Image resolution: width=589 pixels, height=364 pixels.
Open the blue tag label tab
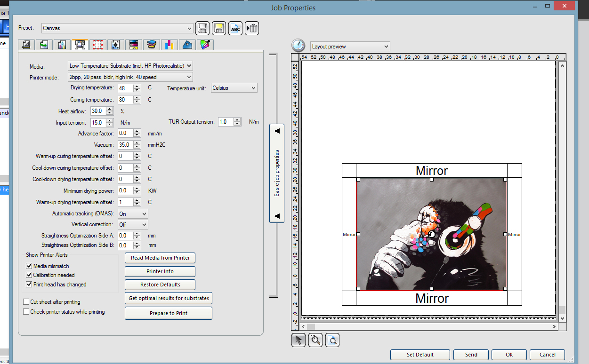pyautogui.click(x=187, y=45)
